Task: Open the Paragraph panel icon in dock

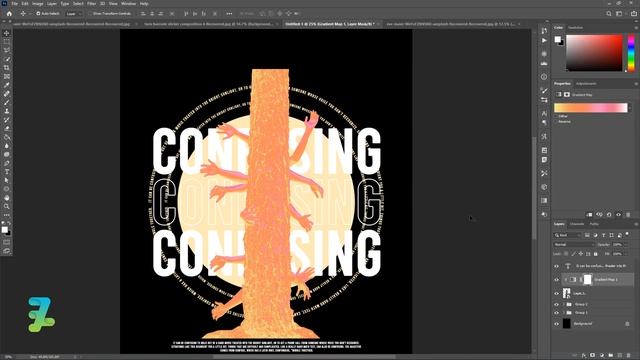Action: click(x=544, y=122)
